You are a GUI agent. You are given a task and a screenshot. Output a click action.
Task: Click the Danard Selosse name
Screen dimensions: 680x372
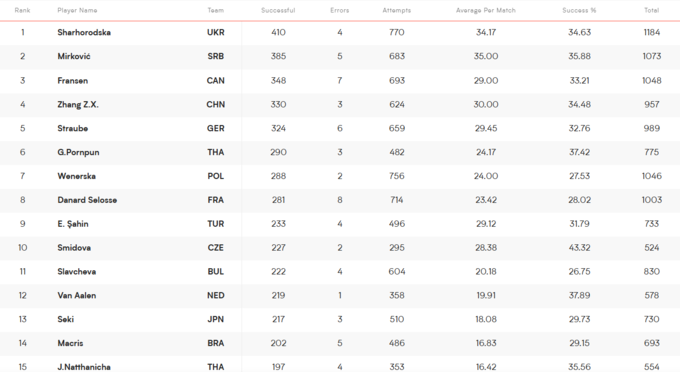(87, 200)
